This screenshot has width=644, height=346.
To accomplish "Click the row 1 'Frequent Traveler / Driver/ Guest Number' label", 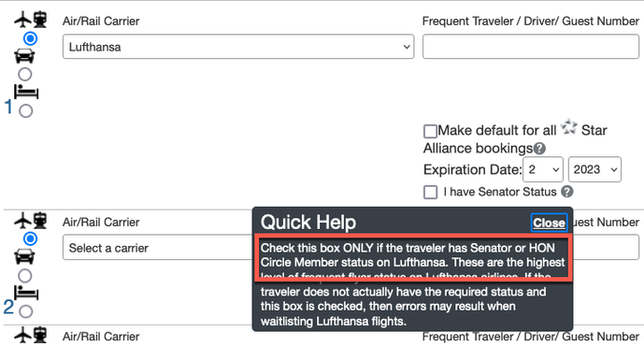I will (x=531, y=21).
